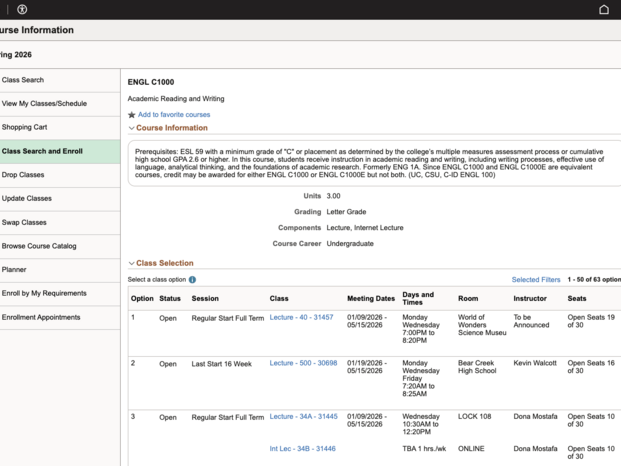This screenshot has height=466, width=621.
Task: Click the Status column header
Action: [x=170, y=299]
